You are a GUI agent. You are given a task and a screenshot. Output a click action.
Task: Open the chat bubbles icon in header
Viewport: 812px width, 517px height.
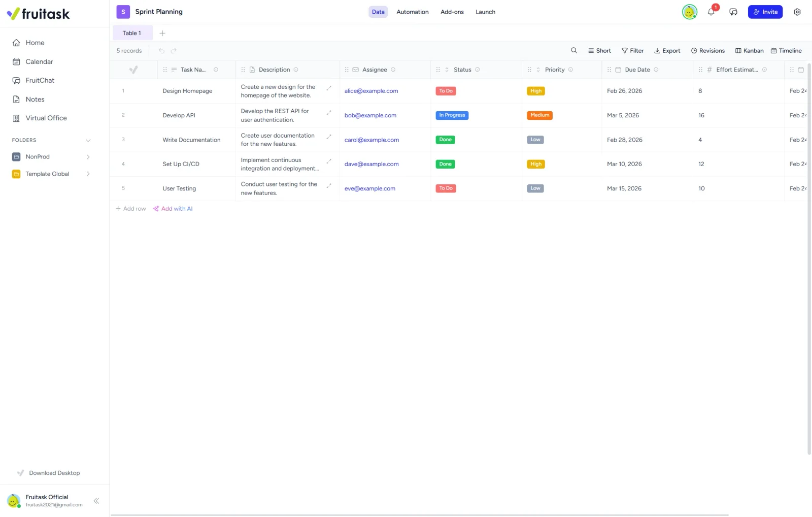733,12
